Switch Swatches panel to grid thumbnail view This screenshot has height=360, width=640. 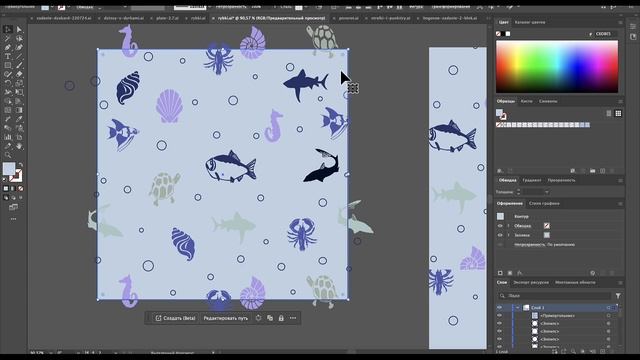[x=618, y=113]
